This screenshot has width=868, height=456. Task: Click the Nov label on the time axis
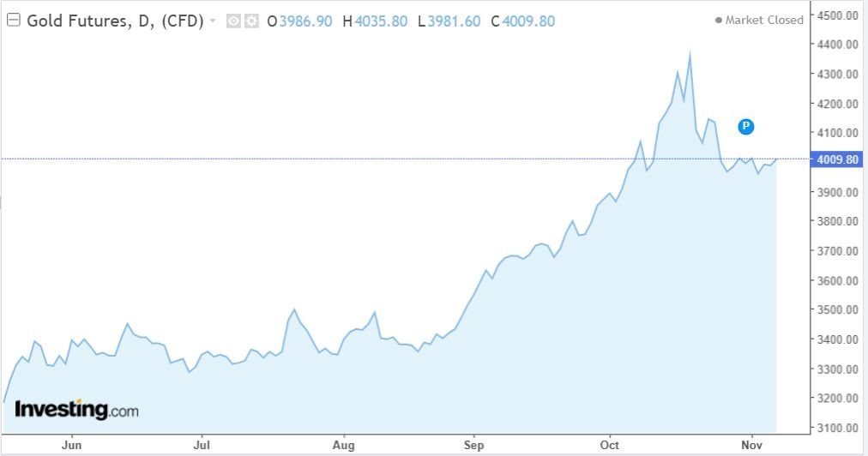click(752, 445)
